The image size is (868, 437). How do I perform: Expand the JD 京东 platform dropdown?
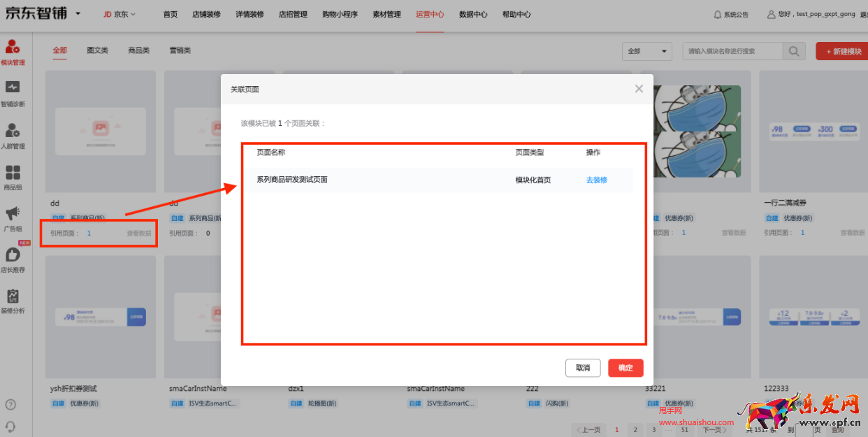point(120,14)
